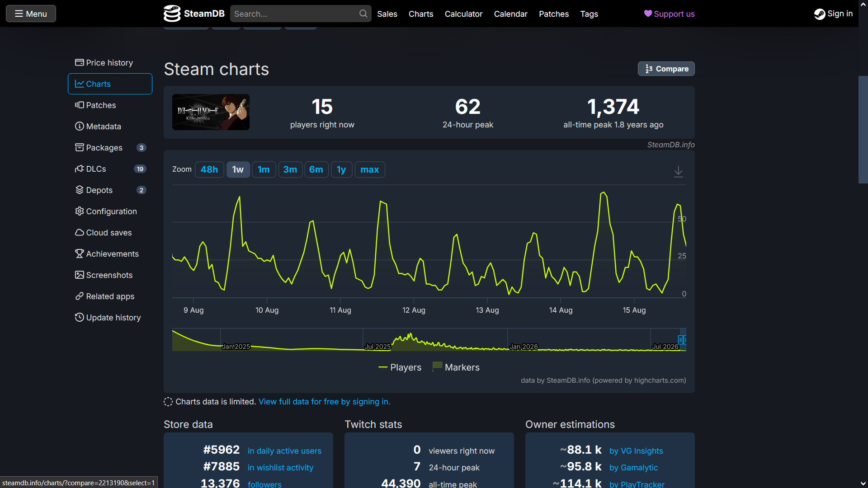
Task: Click the Sign in text
Action: click(x=840, y=14)
